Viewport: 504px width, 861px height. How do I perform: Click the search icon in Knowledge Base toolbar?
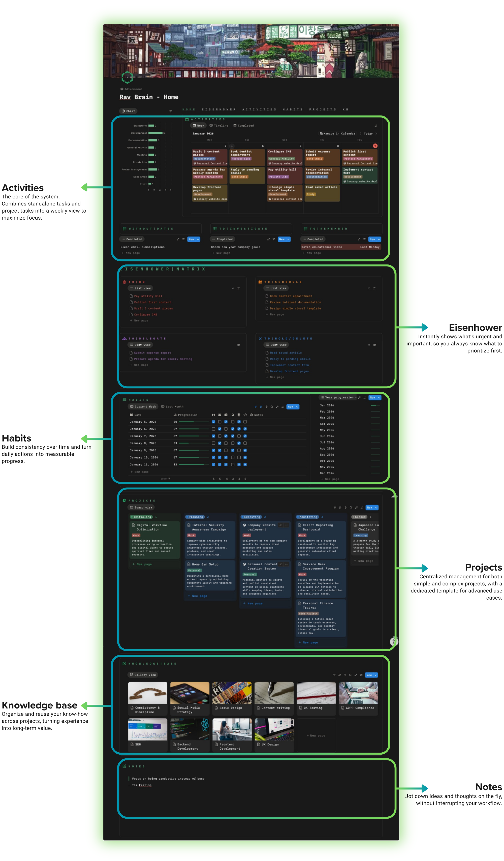pos(350,675)
